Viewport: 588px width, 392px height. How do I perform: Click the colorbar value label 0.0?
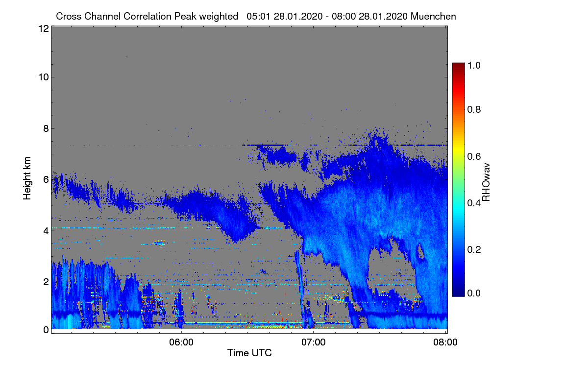click(x=473, y=293)
